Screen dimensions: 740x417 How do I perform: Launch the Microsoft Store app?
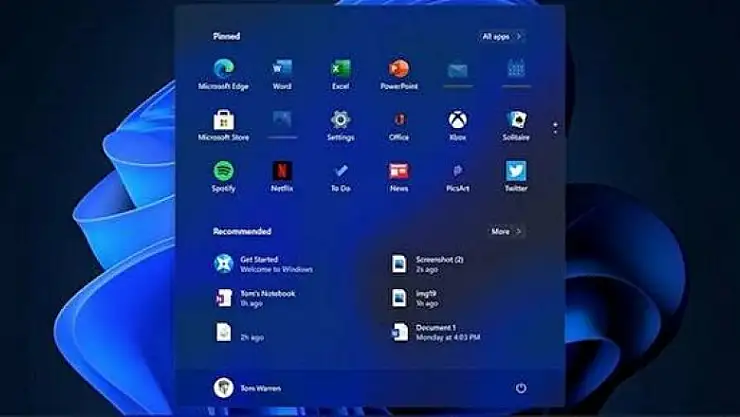(x=223, y=125)
